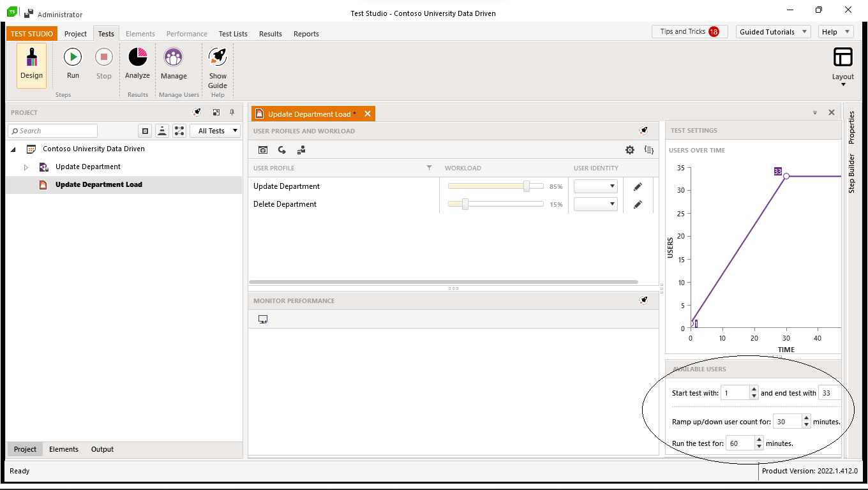Pin the Project panel
The image size is (868, 490).
[x=233, y=112]
